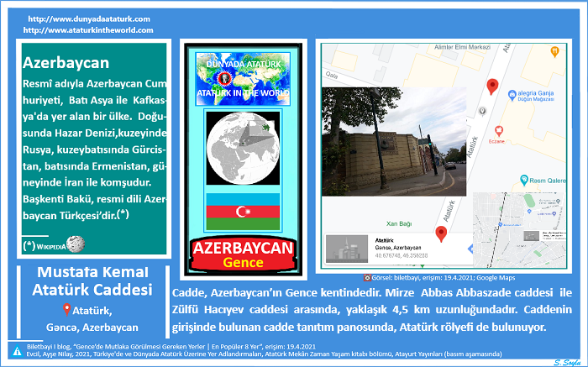This screenshot has height=367, width=588.
Task: Click the red map pin near alegria Ganja
Action: coord(492,87)
